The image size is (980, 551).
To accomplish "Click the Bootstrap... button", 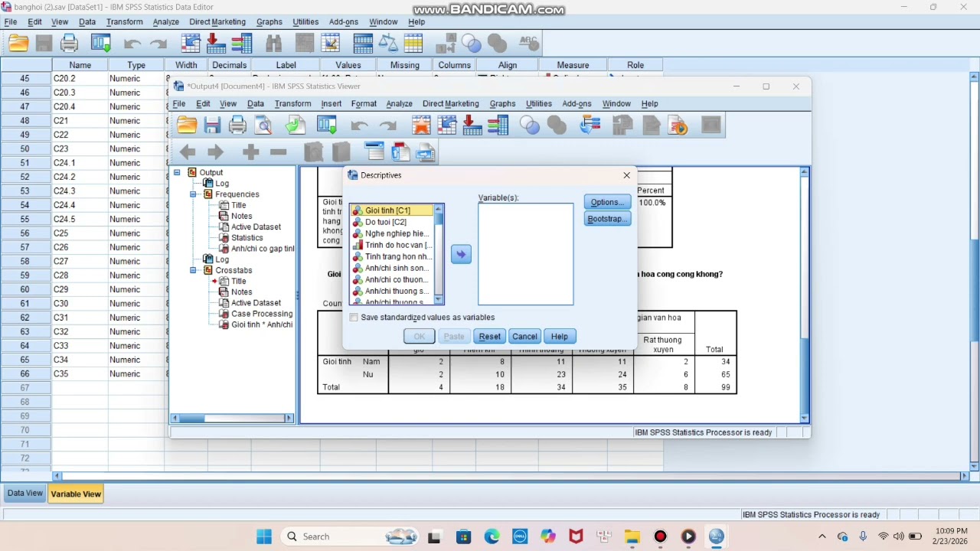I will coord(607,219).
